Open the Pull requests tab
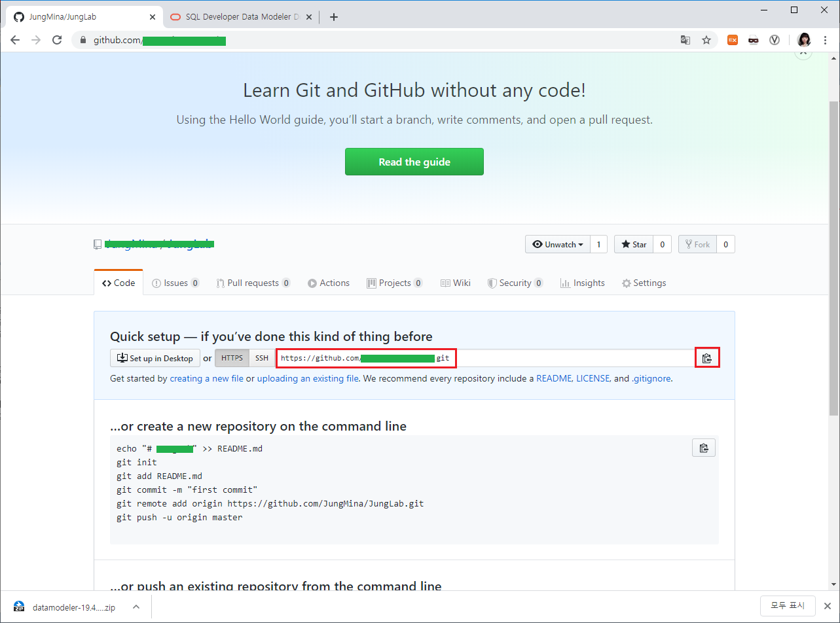 (253, 283)
